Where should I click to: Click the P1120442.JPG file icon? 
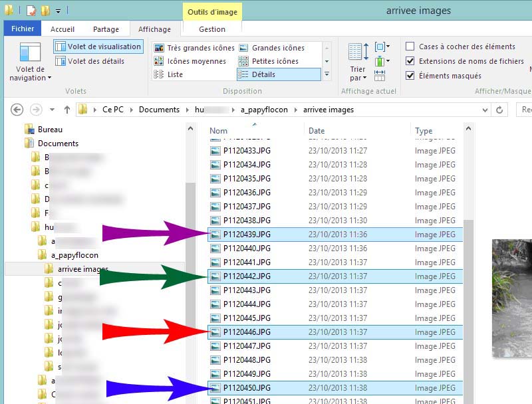(215, 276)
